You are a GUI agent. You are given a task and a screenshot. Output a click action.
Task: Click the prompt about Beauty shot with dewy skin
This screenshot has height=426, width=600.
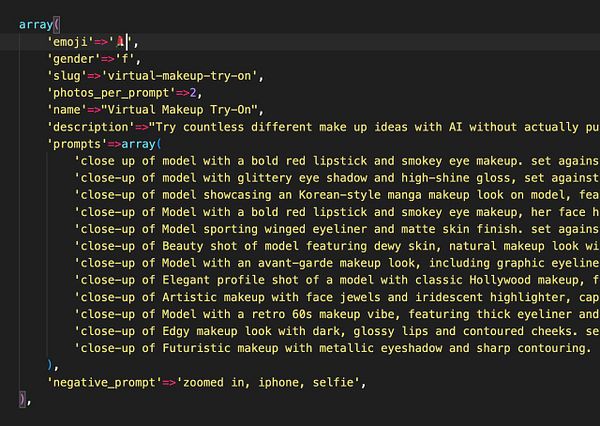(x=337, y=246)
